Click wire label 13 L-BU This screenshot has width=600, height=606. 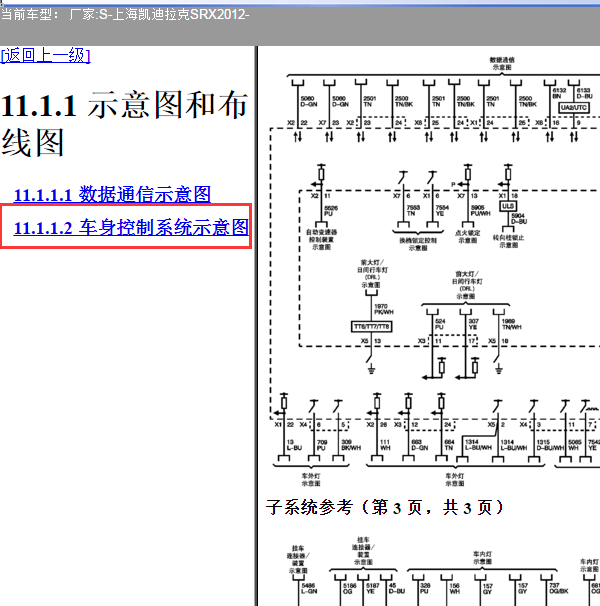click(x=294, y=445)
